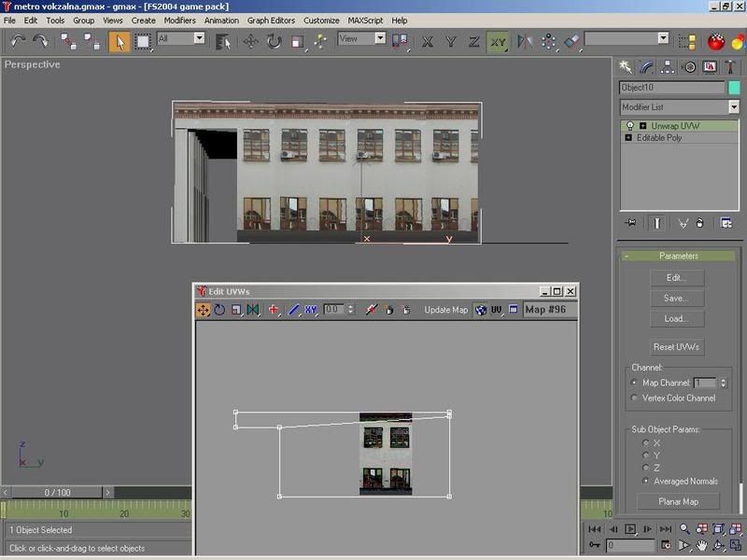The image size is (747, 560).
Task: Click Mirror icon in Edit UVWs toolbar
Action: [x=252, y=310]
